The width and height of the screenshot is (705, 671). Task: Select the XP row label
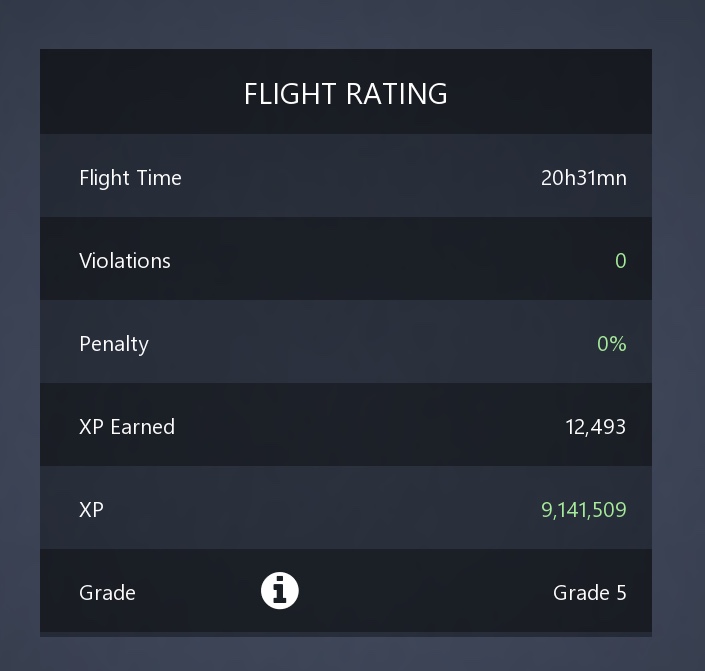pyautogui.click(x=91, y=510)
